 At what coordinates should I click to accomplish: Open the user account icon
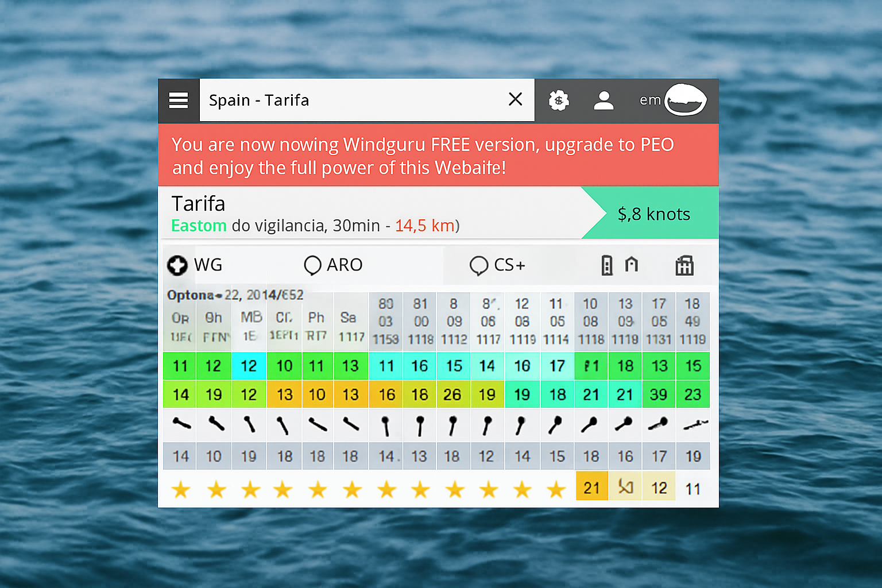point(604,100)
